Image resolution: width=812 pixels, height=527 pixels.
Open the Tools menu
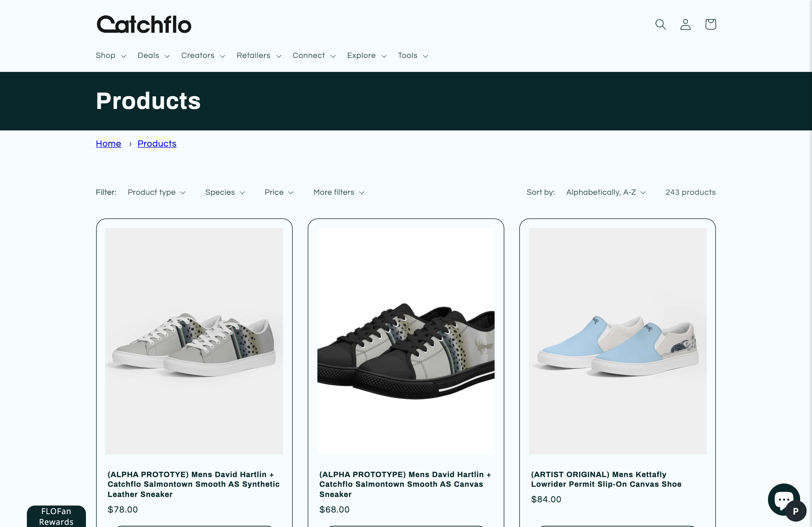[x=413, y=56]
